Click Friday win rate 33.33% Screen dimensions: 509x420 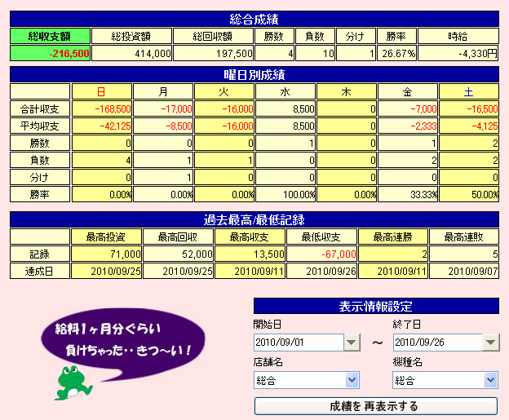408,194
